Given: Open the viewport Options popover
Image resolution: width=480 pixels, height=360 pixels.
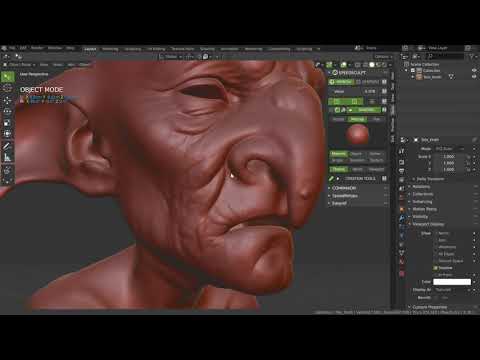Looking at the screenshot, I should [383, 57].
